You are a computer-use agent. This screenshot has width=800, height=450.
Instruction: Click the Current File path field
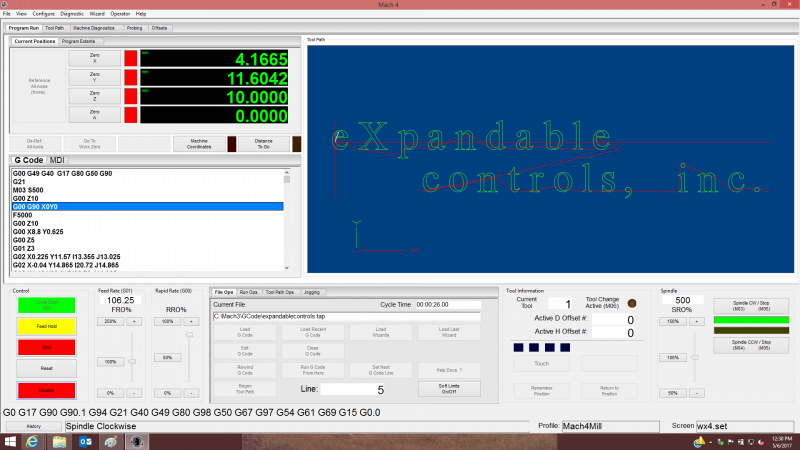pos(346,316)
